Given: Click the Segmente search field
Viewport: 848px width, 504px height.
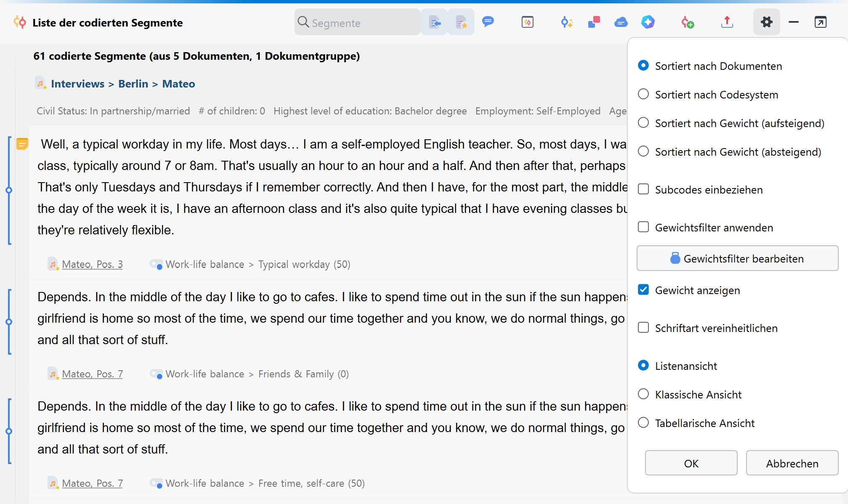Looking at the screenshot, I should coord(357,22).
